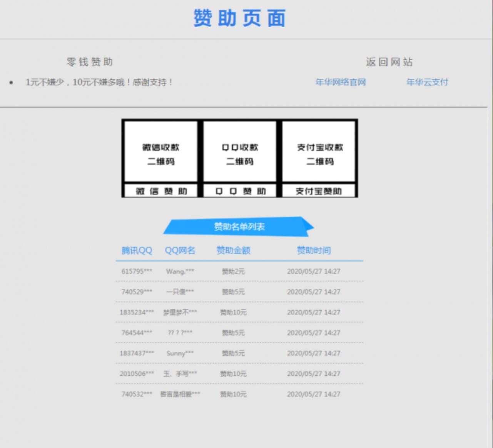The width and height of the screenshot is (493, 448).
Task: Click the 1元不嫌少 thank-you message text
Action: click(x=99, y=82)
